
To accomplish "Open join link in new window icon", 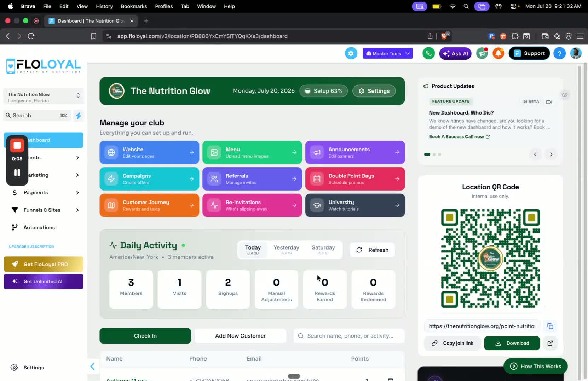I will 550,343.
